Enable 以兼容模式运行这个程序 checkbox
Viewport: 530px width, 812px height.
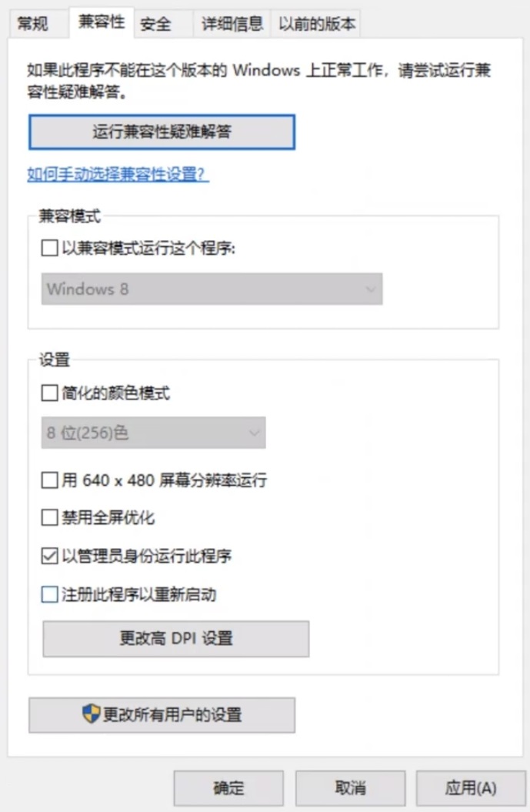coord(49,249)
